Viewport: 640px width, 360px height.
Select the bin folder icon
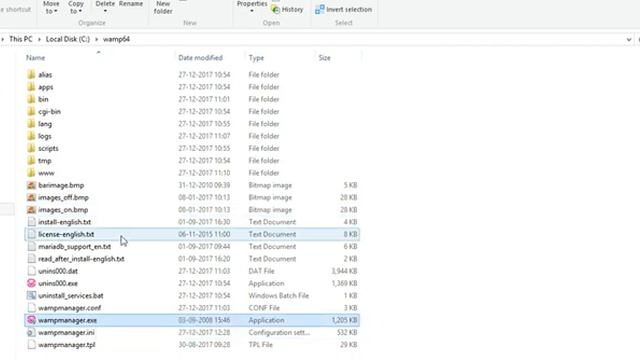click(31, 99)
